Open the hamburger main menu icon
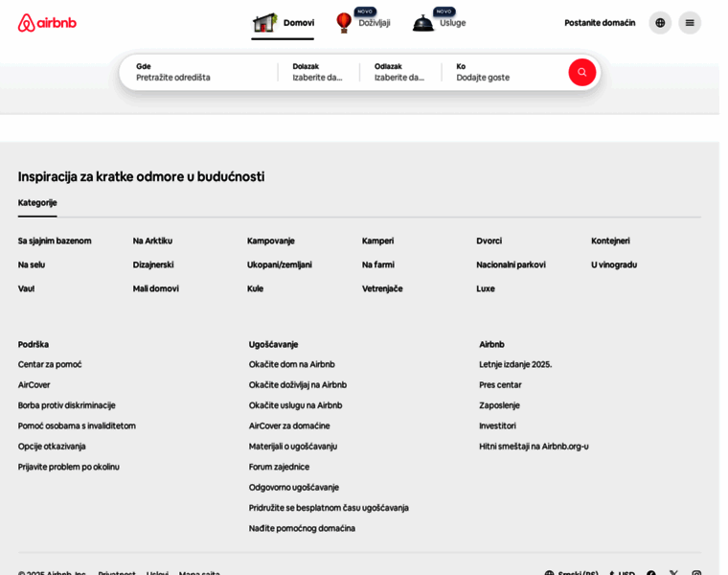 pyautogui.click(x=690, y=23)
